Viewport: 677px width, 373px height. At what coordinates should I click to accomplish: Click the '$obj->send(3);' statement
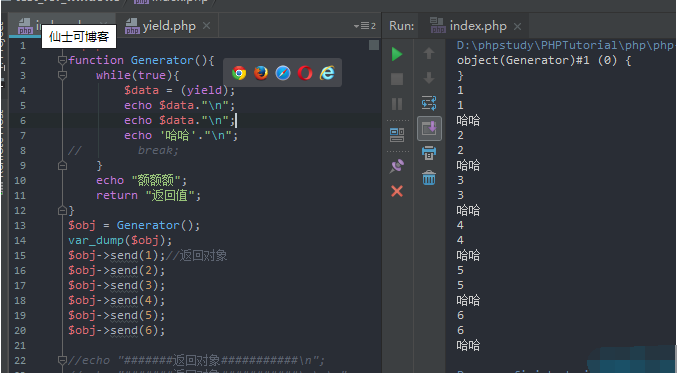(117, 285)
